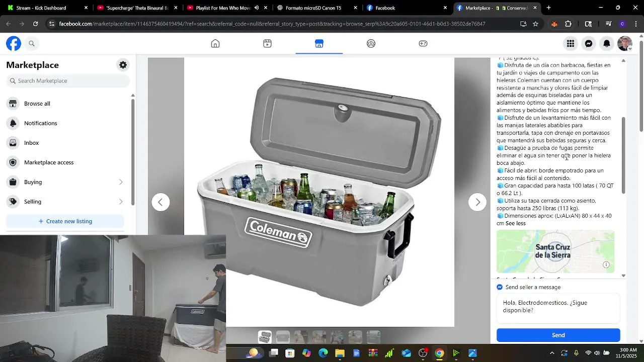This screenshot has height=362, width=644.
Task: Switch to 'Supercharge' Theta Binaural tab
Action: click(137, 8)
